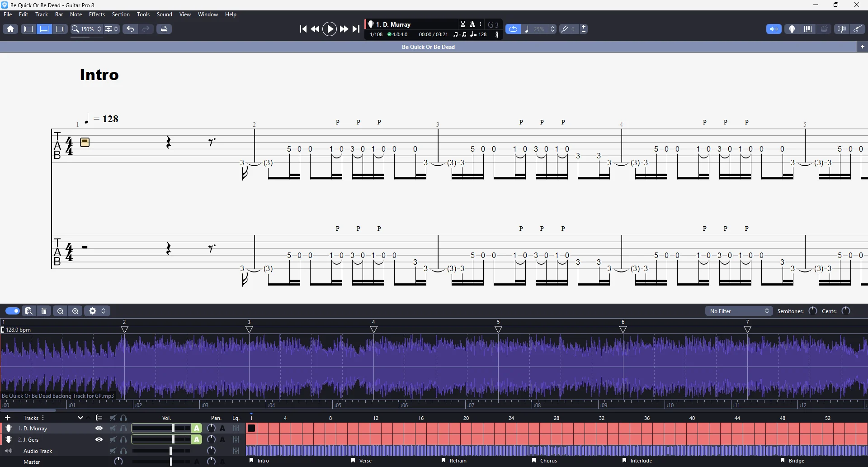This screenshot has width=868, height=467.
Task: Undo the last action
Action: click(x=130, y=29)
